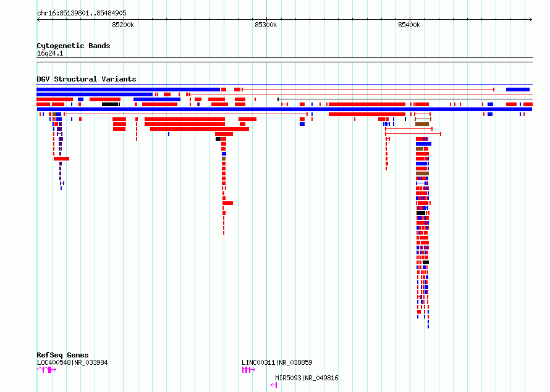Select the black variant bar left of 85200k
Image resolution: width=550 pixels, height=392 pixels.
coord(110,104)
